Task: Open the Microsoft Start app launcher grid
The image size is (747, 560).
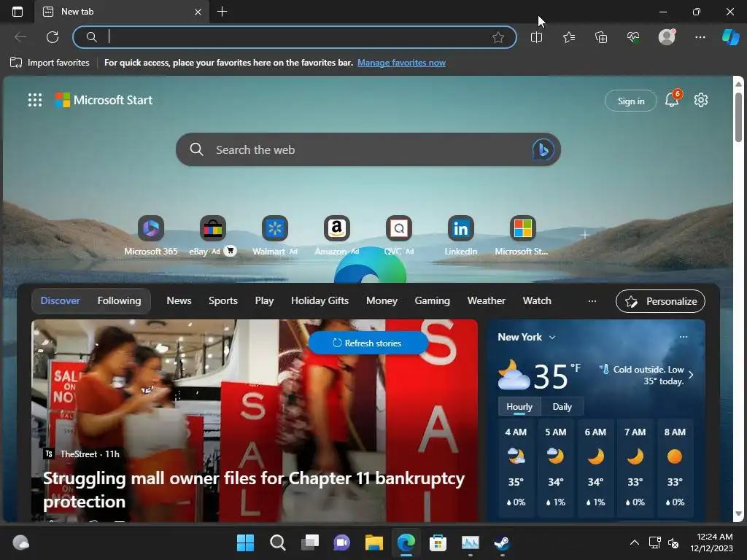Action: (35, 100)
